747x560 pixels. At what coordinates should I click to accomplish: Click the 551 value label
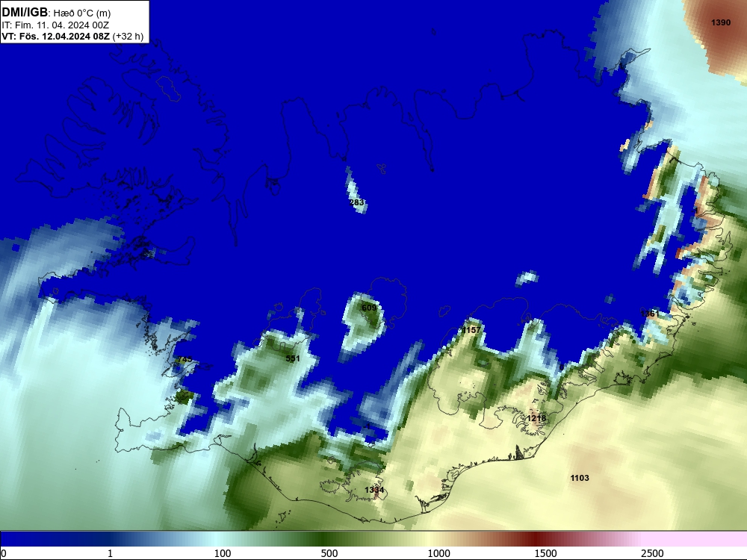click(x=293, y=358)
